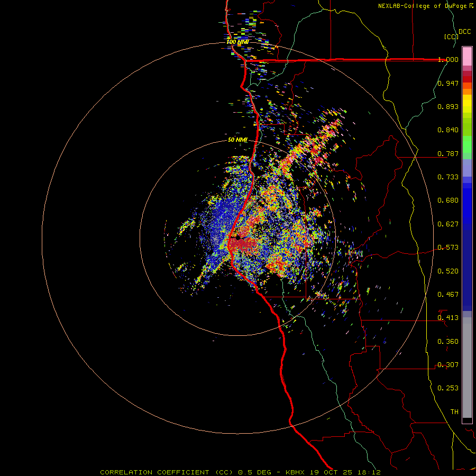Click the 0.947 scale value
This screenshot has height=476, width=476.
tap(448, 83)
